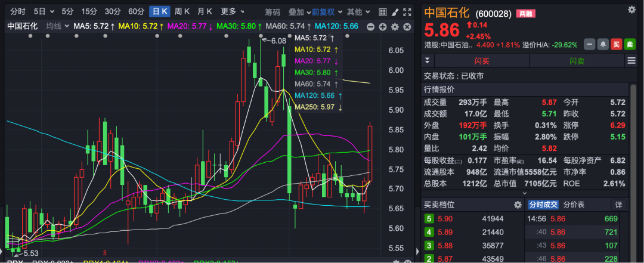The height and width of the screenshot is (263, 644).
Task: Select the 分时成交 tab
Action: (543, 205)
